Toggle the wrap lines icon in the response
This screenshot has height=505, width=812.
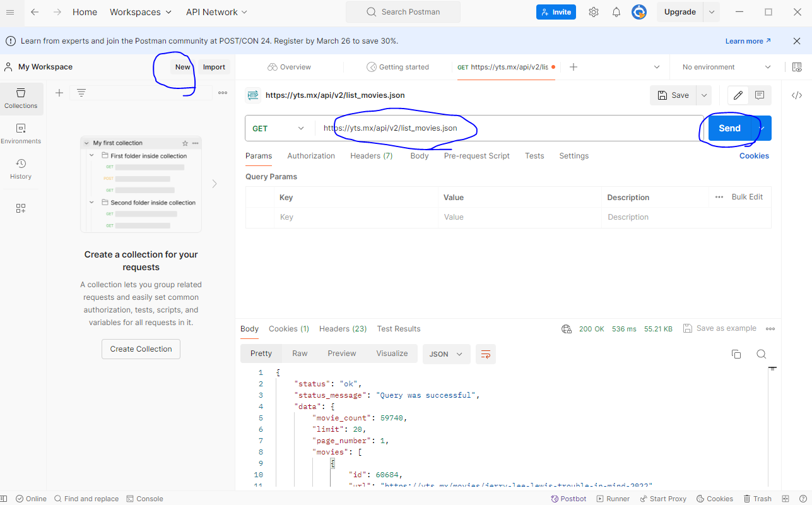[x=486, y=354]
